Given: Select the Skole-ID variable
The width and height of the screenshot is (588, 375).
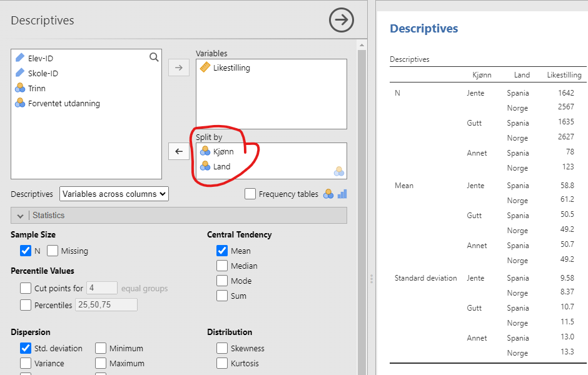Looking at the screenshot, I should coord(43,73).
